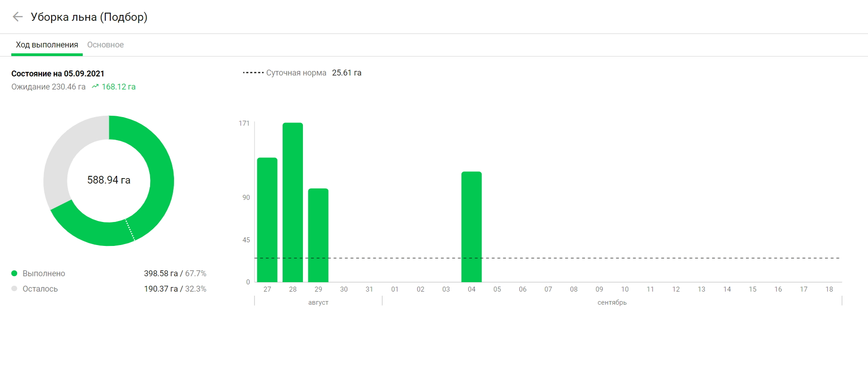Switch to the Основное tab
The image size is (868, 368).
tap(105, 45)
